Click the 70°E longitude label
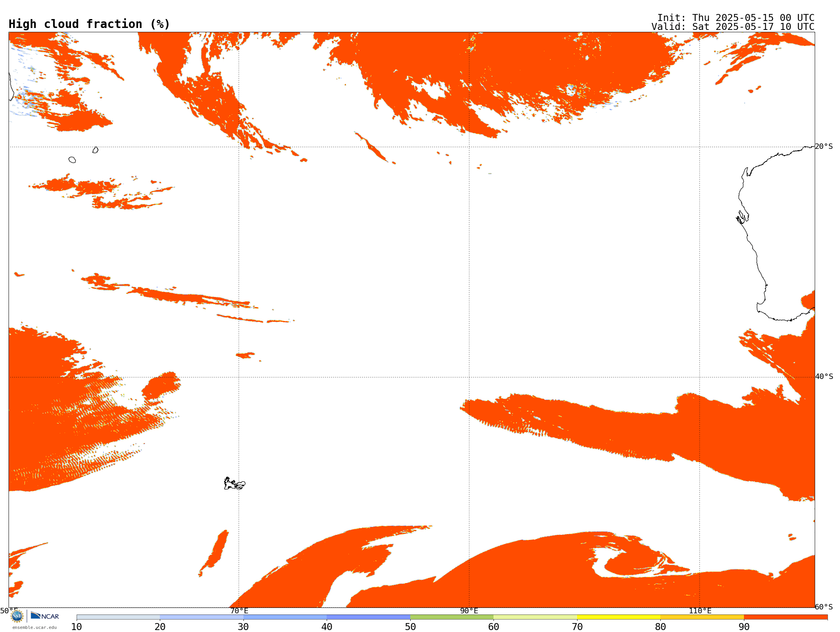The width and height of the screenshot is (840, 632). pyautogui.click(x=239, y=611)
